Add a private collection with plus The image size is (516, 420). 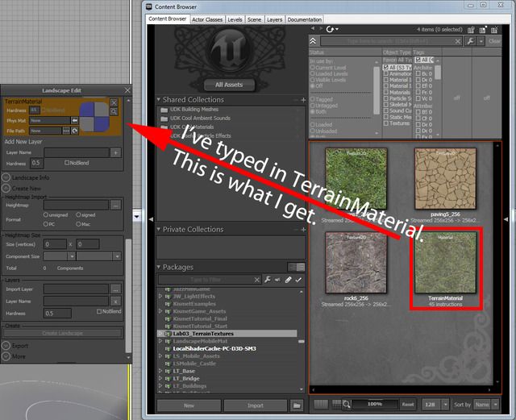click(x=303, y=230)
